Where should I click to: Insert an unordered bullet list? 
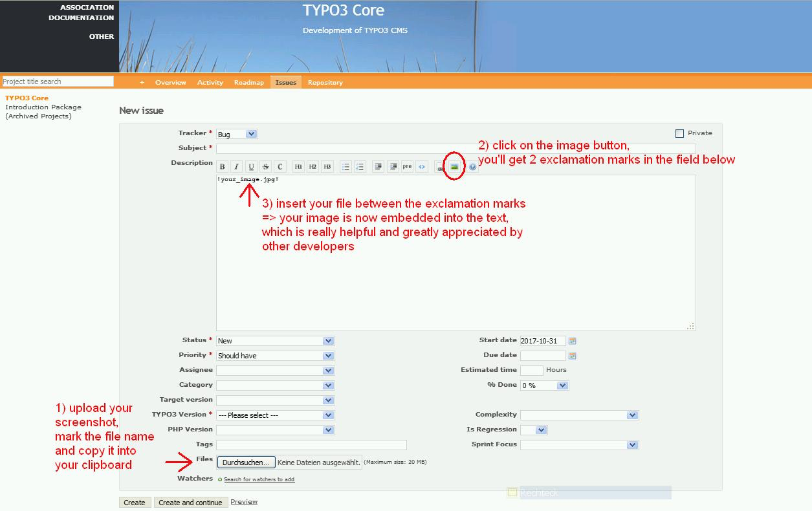point(346,167)
